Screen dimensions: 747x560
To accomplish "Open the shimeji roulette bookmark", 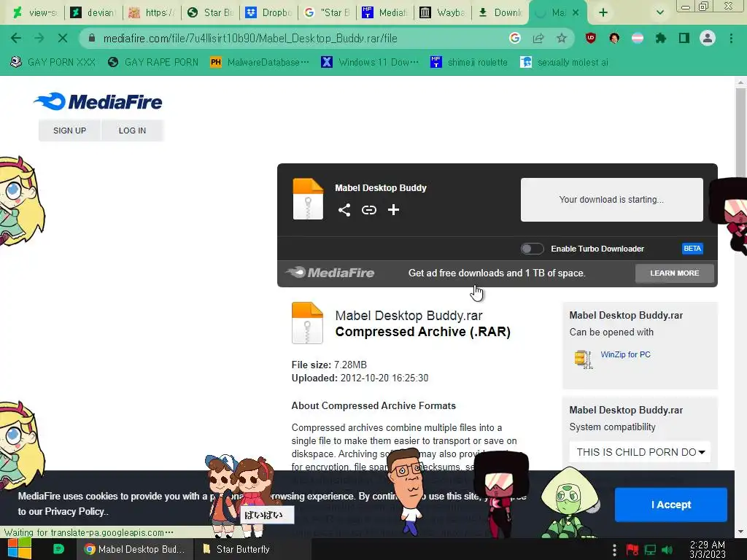I will pyautogui.click(x=469, y=63).
